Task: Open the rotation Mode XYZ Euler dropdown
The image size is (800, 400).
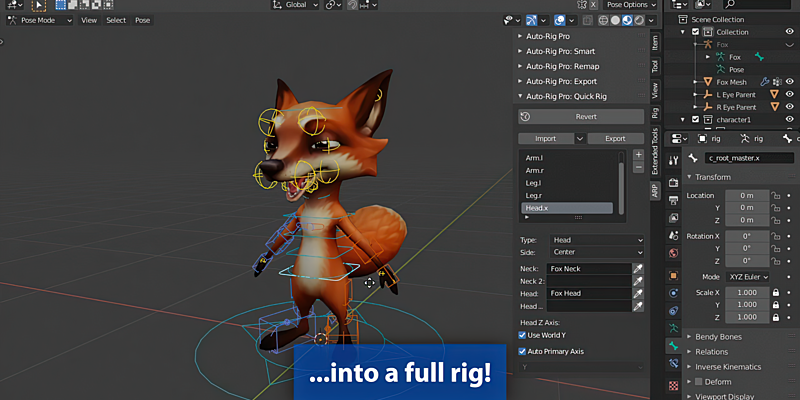Action: pos(747,277)
